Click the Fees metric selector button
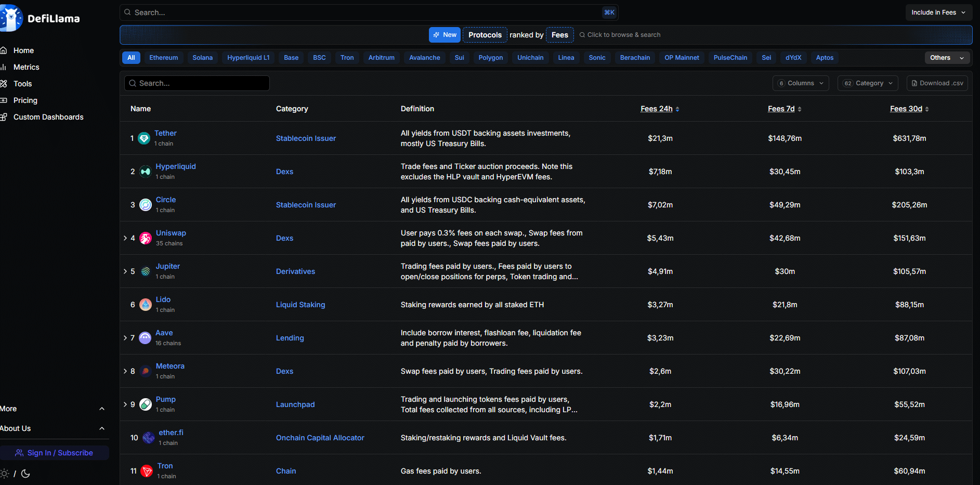The image size is (980, 485). click(560, 35)
